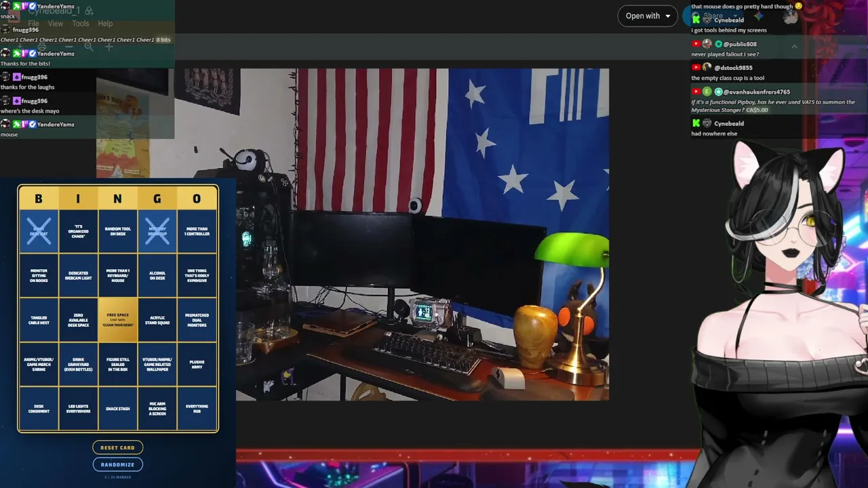This screenshot has height=488, width=868.
Task: Mark the "Mic Arm Blocking a Screen" cell
Action: (157, 408)
